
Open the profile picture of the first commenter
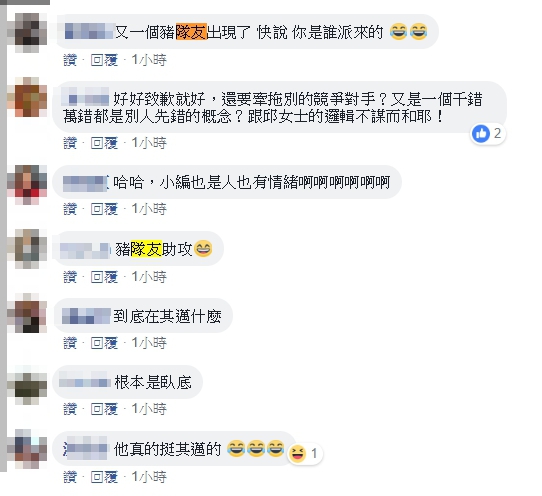[27, 32]
